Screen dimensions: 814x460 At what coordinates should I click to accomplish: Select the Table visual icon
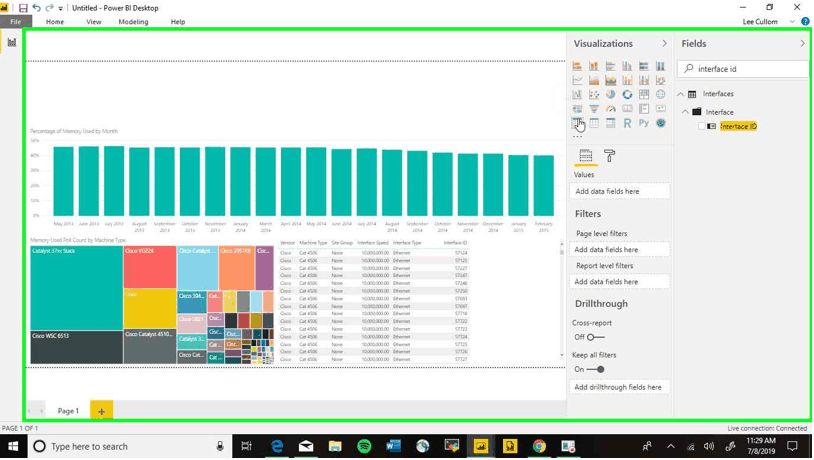[594, 123]
